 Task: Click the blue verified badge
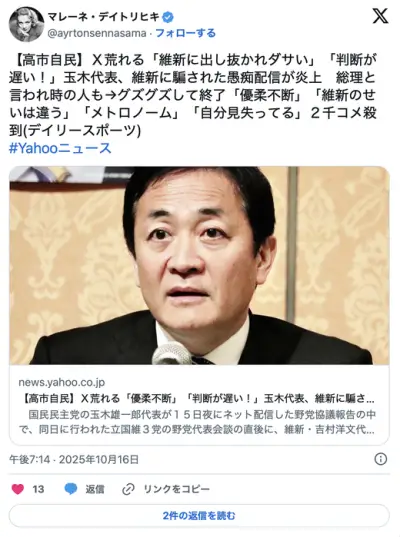coord(168,16)
